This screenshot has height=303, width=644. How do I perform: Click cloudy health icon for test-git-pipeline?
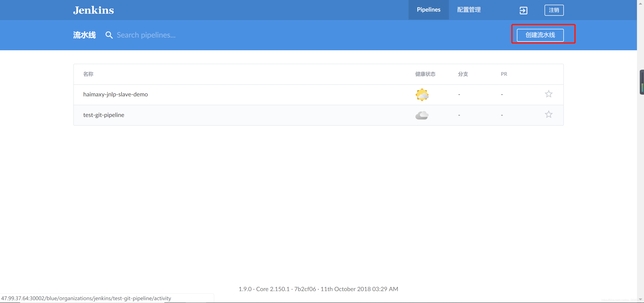pos(422,115)
